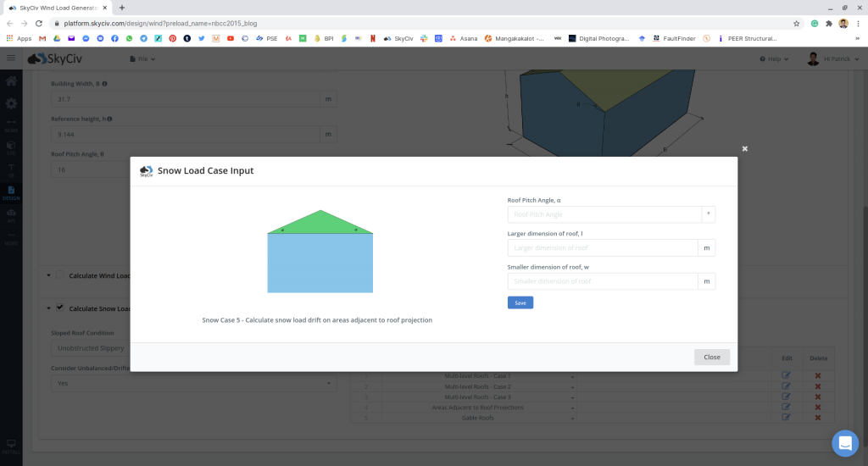The height and width of the screenshot is (466, 868).
Task: Reload the page in the browser
Action: (x=39, y=23)
